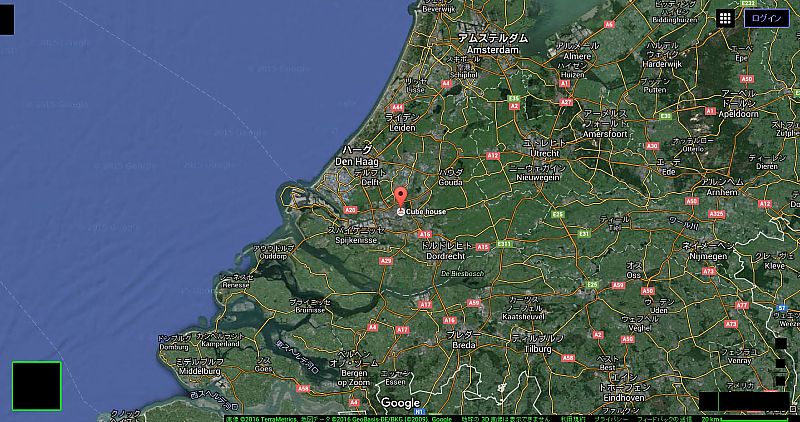Click the Cube house place label
This screenshot has height=422, width=800.
coord(426,212)
